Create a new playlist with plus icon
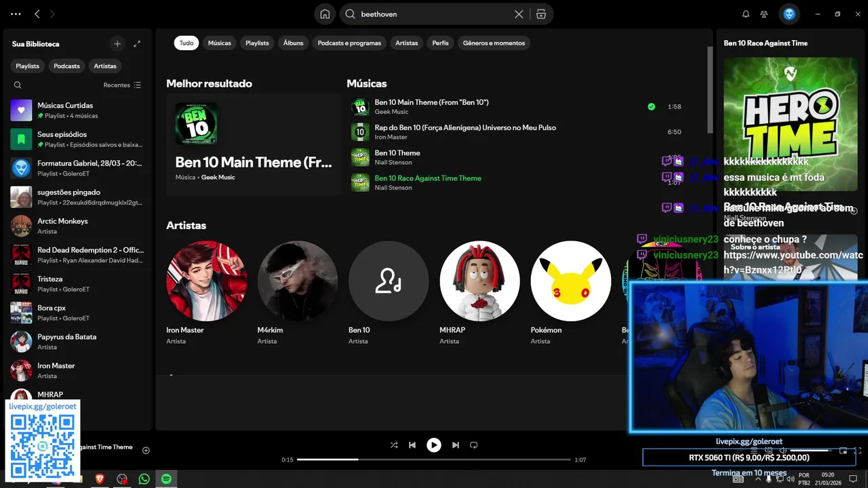The height and width of the screenshot is (488, 868). click(117, 43)
